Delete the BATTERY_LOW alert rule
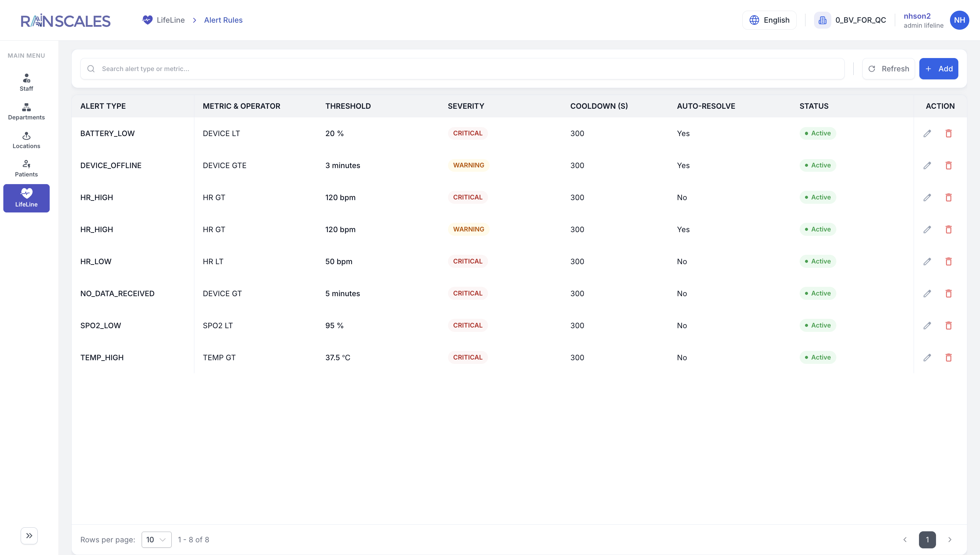Viewport: 980px width, 555px height. tap(948, 133)
